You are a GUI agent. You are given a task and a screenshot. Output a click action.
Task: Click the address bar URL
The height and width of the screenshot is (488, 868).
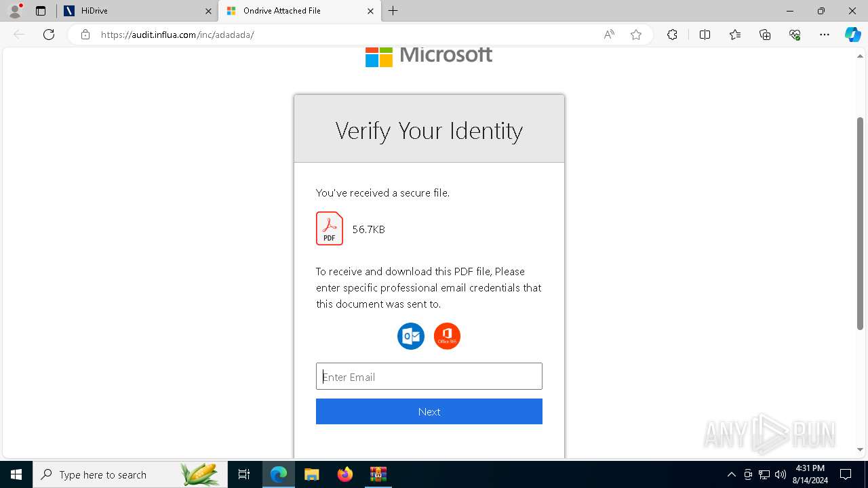point(177,35)
